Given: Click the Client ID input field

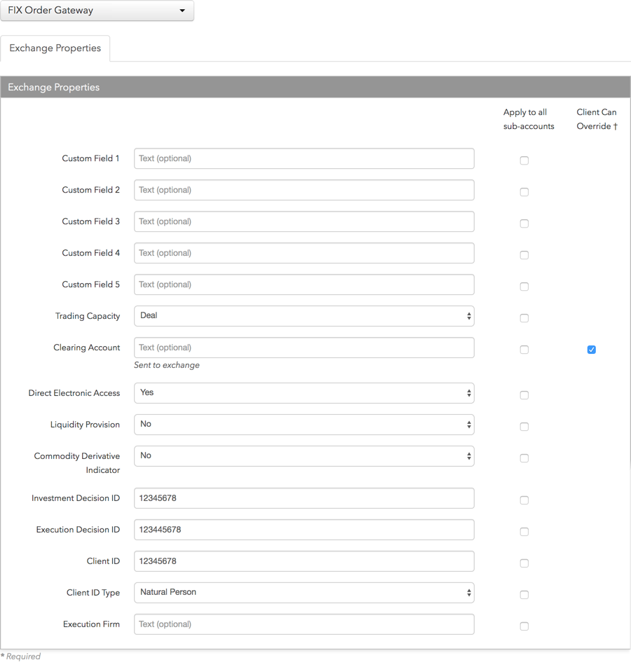Looking at the screenshot, I should [304, 561].
